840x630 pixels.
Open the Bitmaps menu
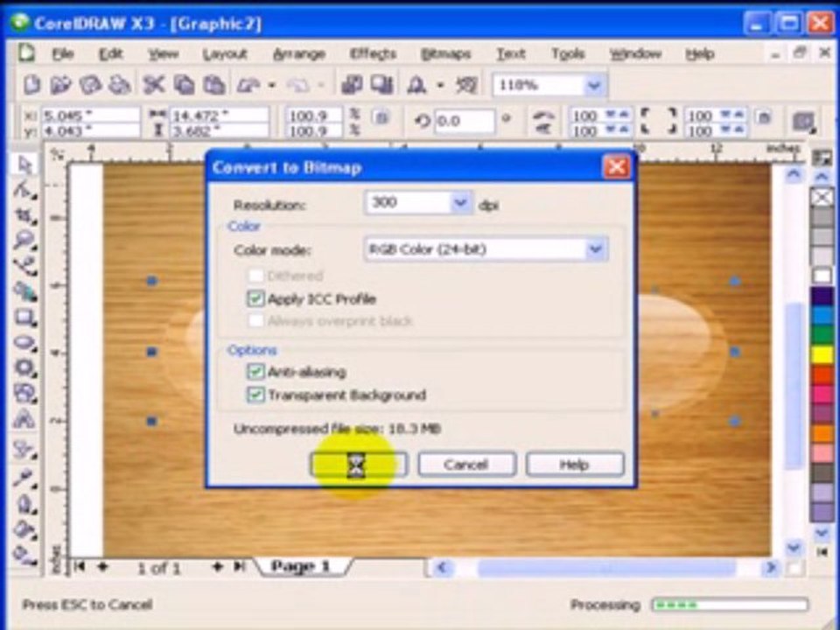coord(445,54)
